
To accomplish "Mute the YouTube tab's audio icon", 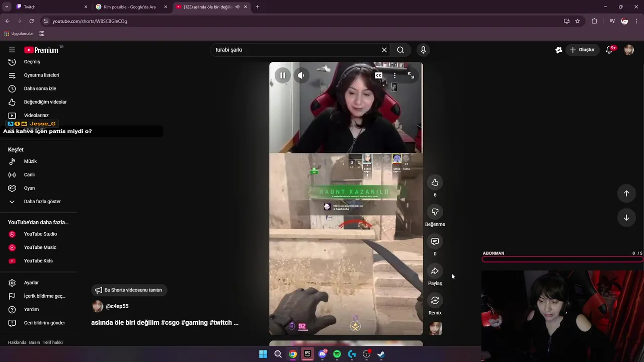I will coord(237,7).
